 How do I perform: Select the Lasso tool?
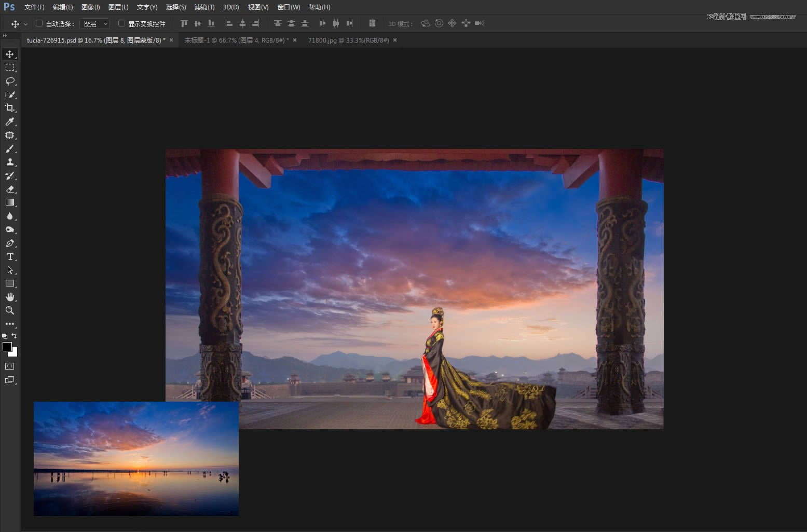pyautogui.click(x=10, y=81)
